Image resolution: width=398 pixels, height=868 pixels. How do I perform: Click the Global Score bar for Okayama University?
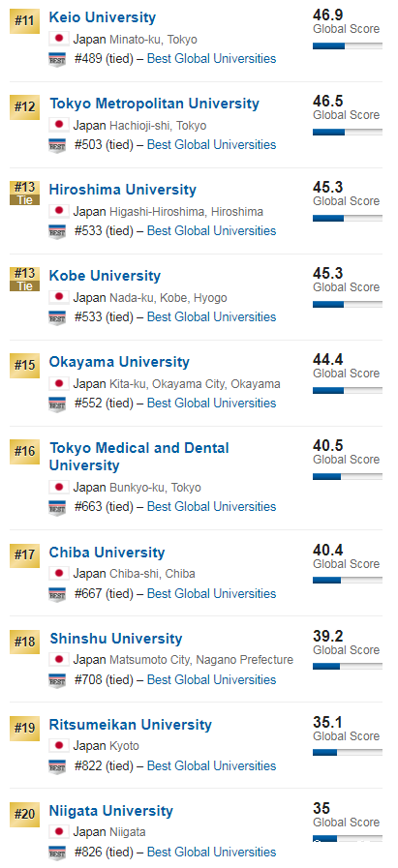pyautogui.click(x=348, y=391)
